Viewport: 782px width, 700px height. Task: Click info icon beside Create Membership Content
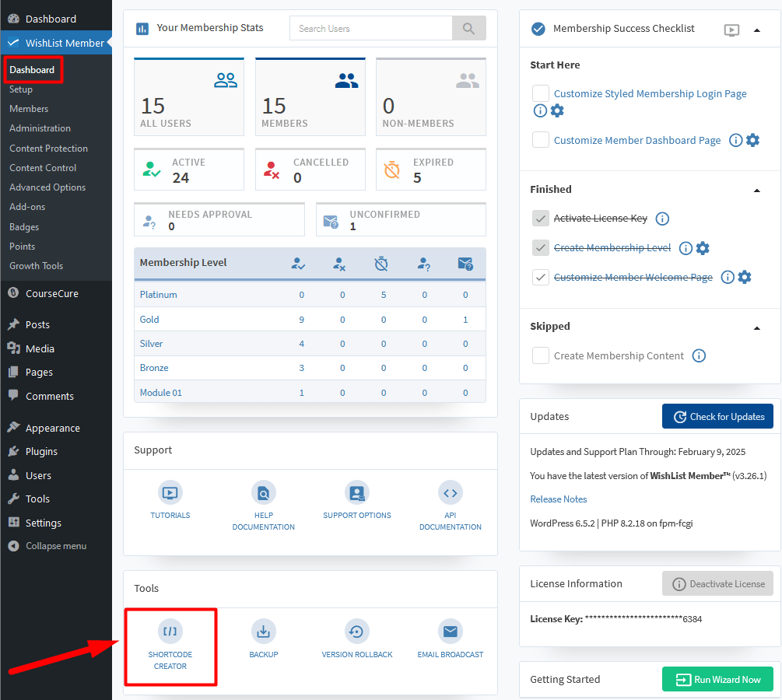pos(700,356)
